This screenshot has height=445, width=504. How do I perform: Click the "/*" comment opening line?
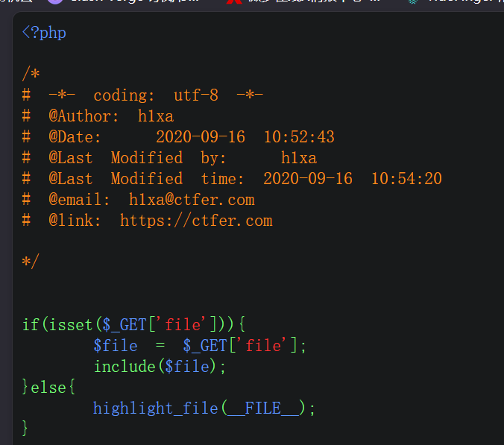(x=31, y=75)
